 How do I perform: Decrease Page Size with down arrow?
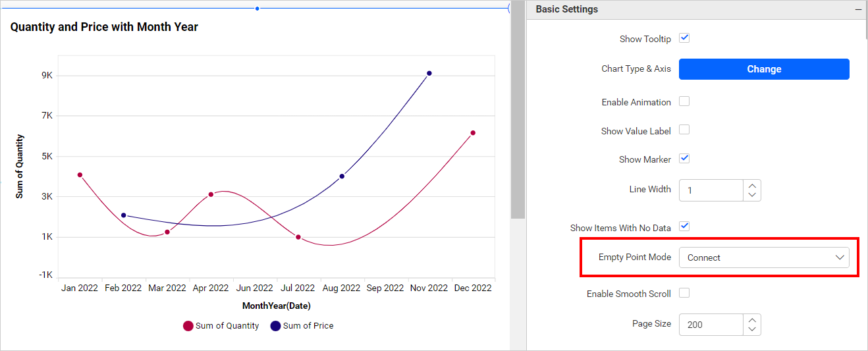[752, 329]
